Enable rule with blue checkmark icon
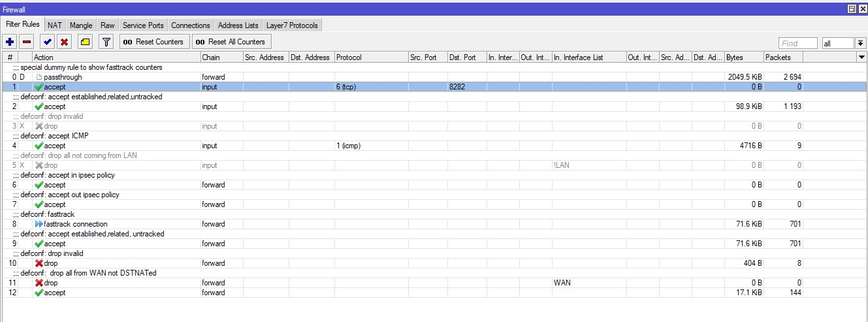Viewport: 868px width, 322px height. [47, 42]
